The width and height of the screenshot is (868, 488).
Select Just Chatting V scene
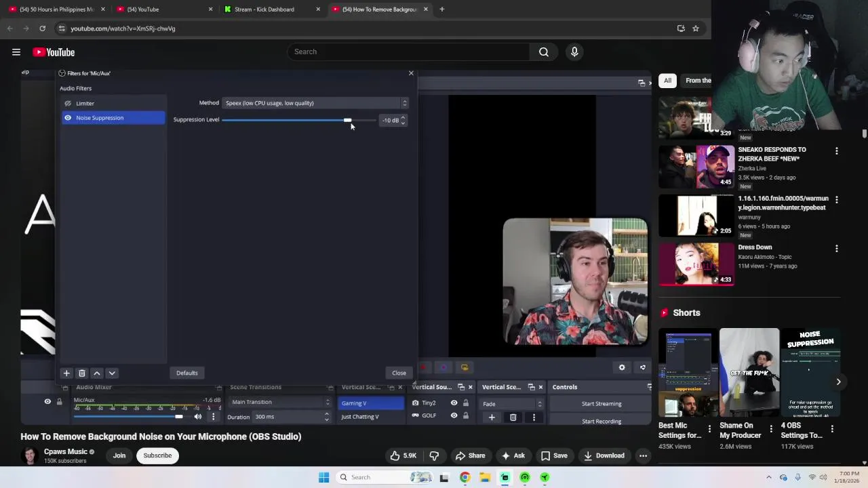tap(370, 417)
